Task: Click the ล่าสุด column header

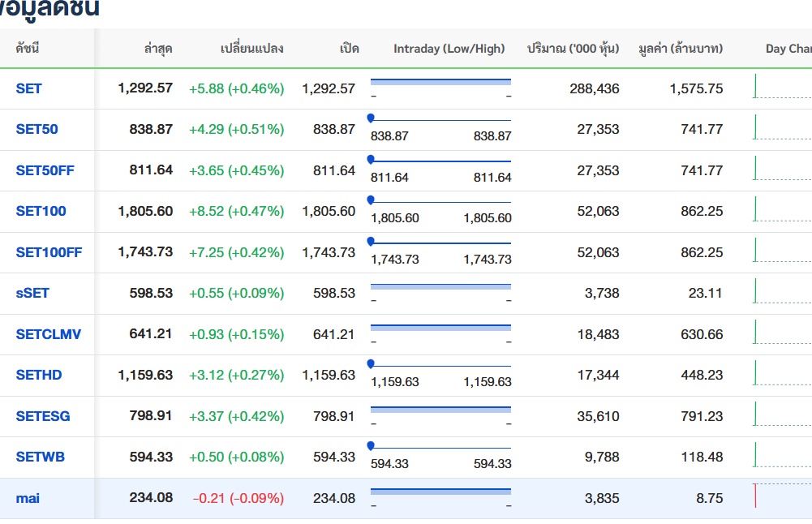Action: pos(158,49)
